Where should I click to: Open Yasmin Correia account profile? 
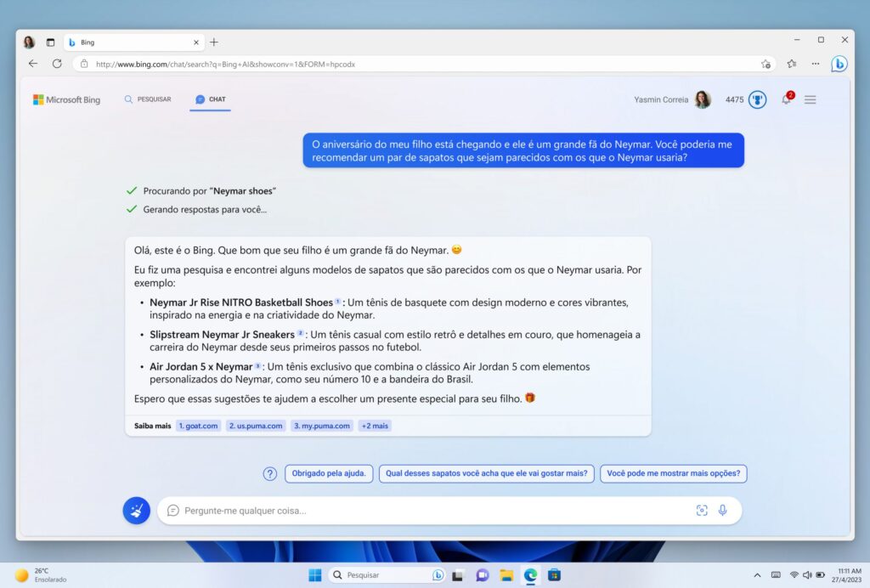(x=672, y=100)
